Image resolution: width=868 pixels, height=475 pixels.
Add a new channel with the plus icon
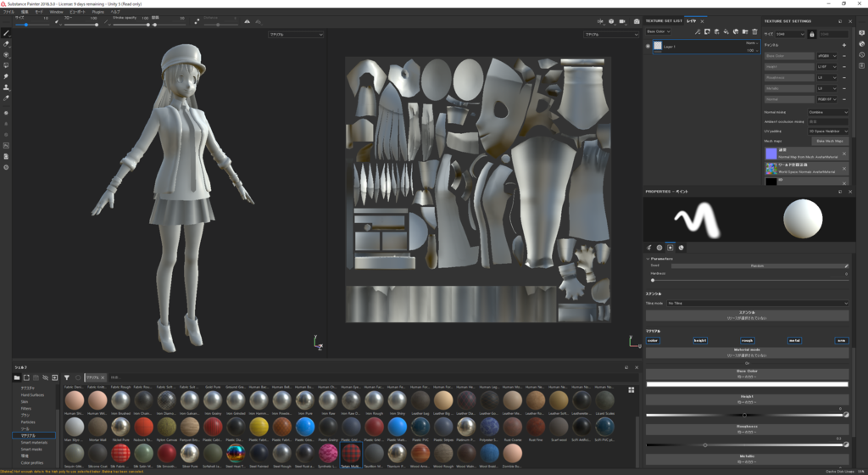click(844, 45)
